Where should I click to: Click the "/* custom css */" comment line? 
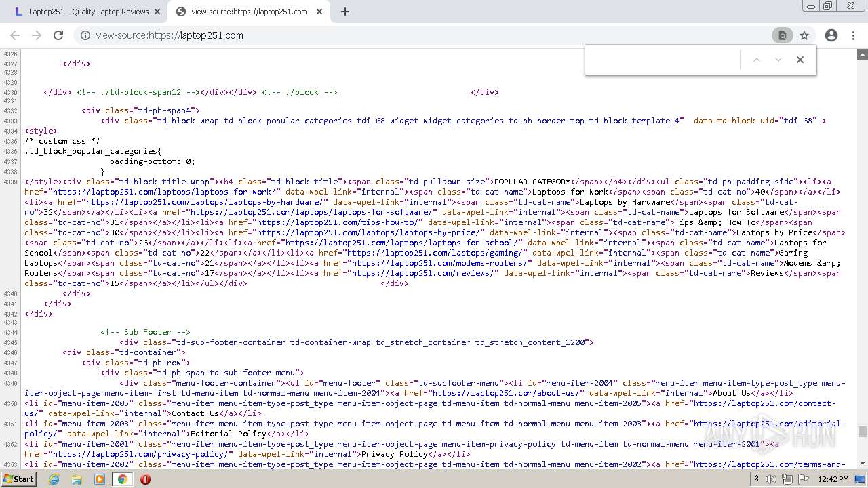pos(62,141)
